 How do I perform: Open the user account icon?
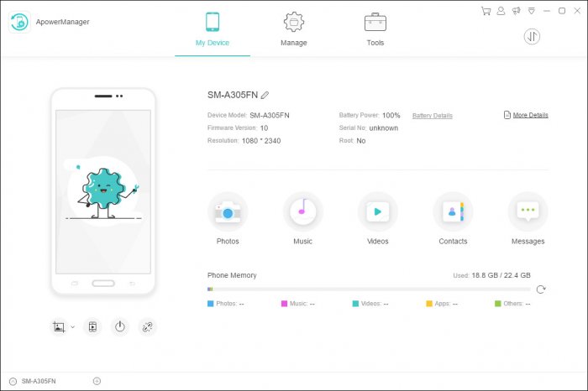click(x=501, y=11)
